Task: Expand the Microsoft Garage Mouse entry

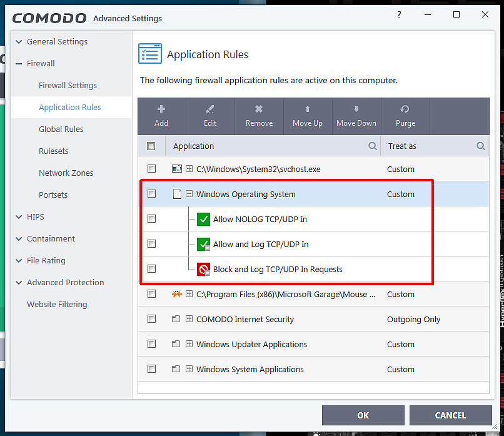Action: (189, 293)
